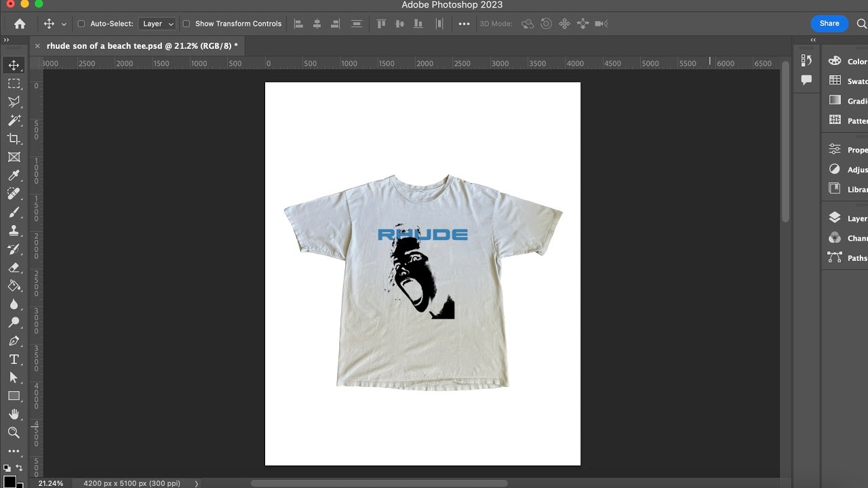The height and width of the screenshot is (488, 868).
Task: Open the Comments panel icon
Action: [806, 80]
